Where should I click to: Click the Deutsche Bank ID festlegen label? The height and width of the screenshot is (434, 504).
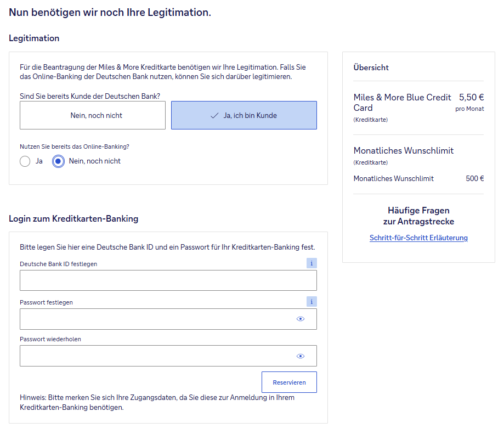tap(58, 264)
